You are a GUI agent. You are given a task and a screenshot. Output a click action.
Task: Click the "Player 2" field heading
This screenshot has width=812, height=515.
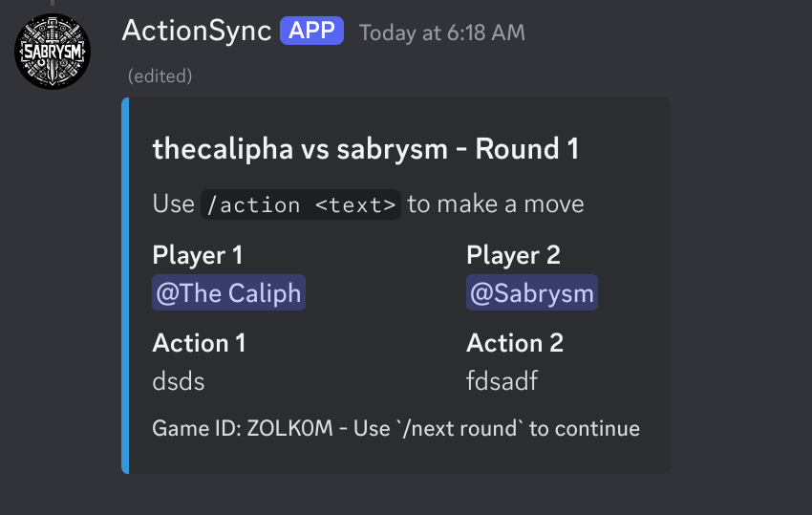tap(513, 255)
